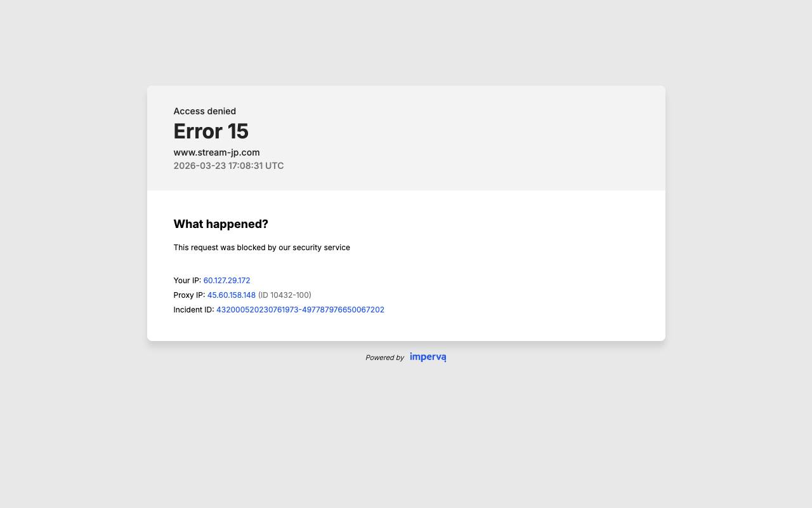Select the UTC timestamp text
Viewport: 812px width, 508px height.
pos(228,165)
